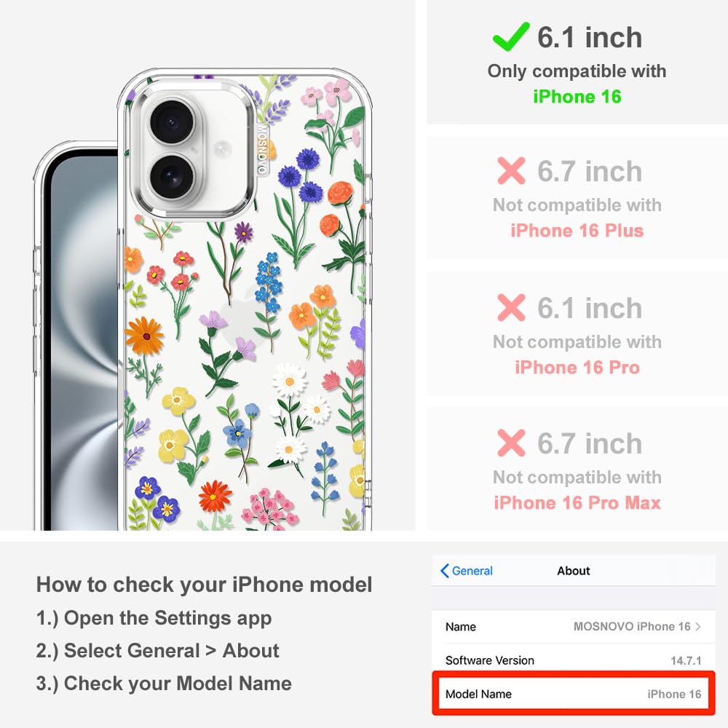Click the 'Open the Settings app' step

pos(154,618)
